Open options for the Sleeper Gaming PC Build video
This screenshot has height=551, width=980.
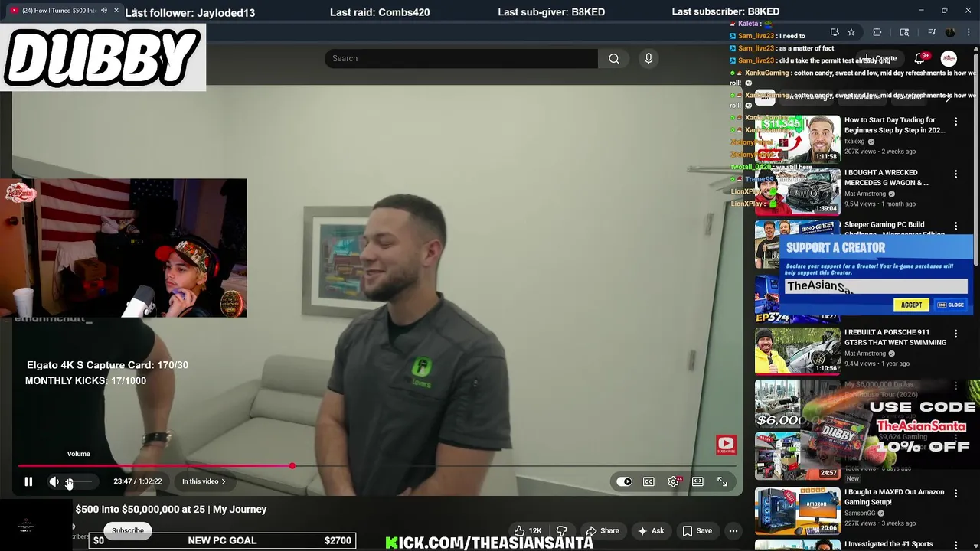(x=955, y=227)
